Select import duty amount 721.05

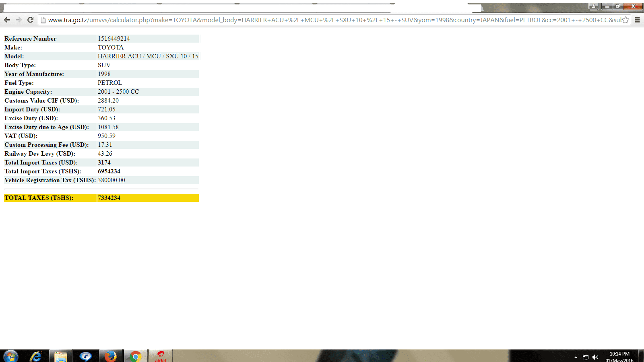(107, 109)
